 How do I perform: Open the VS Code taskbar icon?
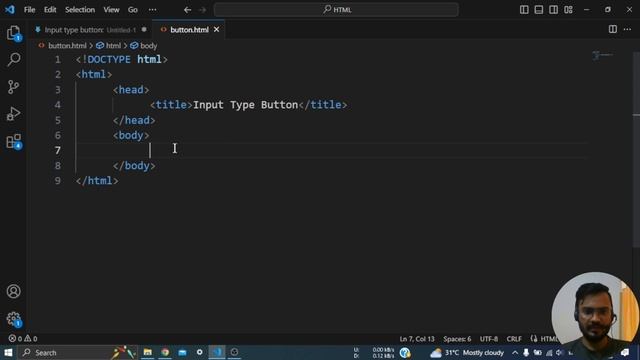[x=217, y=352]
